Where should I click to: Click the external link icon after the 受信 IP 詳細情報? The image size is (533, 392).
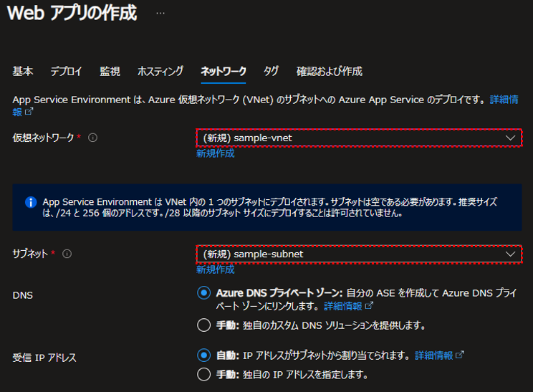point(460,355)
